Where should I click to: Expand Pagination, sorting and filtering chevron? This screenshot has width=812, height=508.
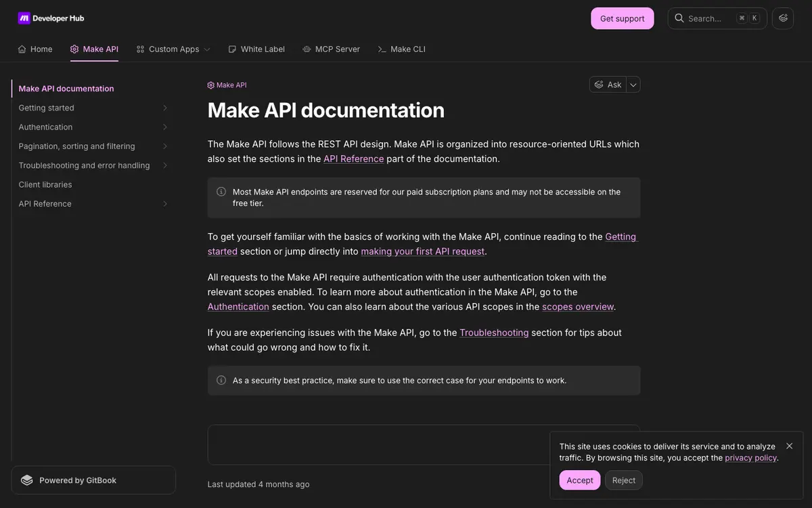165,146
